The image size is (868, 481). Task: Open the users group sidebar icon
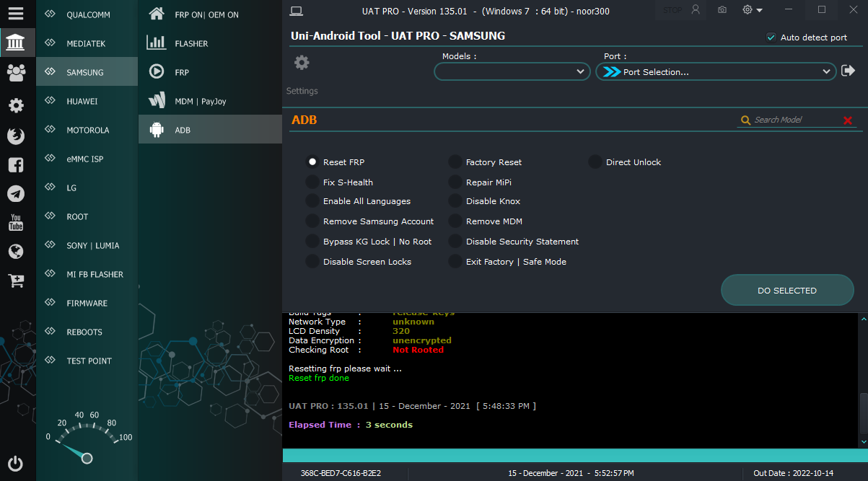[x=16, y=73]
